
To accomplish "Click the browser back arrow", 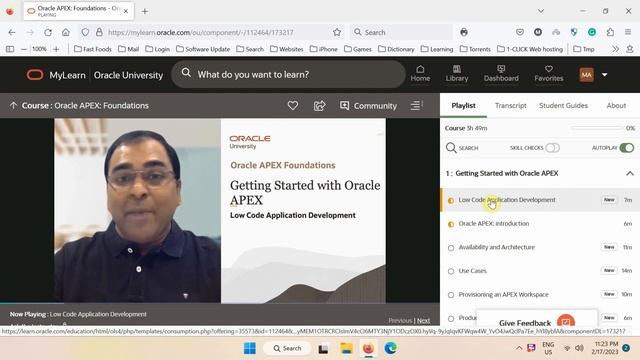I will 12,32.
